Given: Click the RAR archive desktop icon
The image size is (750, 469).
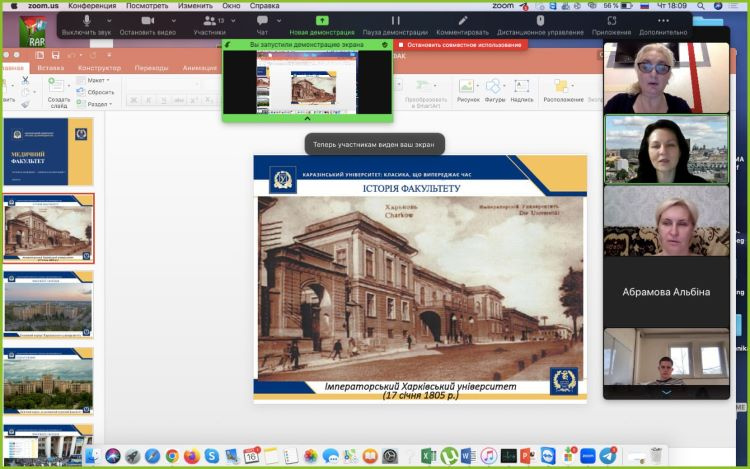Looking at the screenshot, I should (x=33, y=31).
